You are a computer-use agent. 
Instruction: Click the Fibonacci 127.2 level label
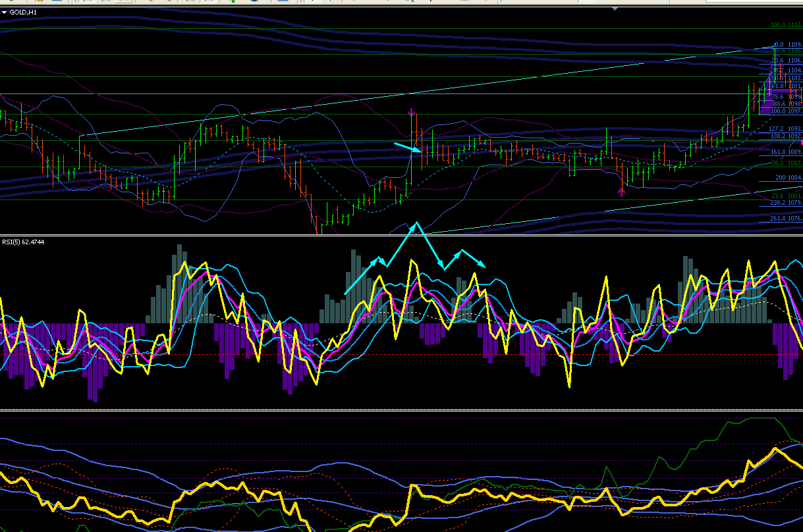tap(785, 128)
